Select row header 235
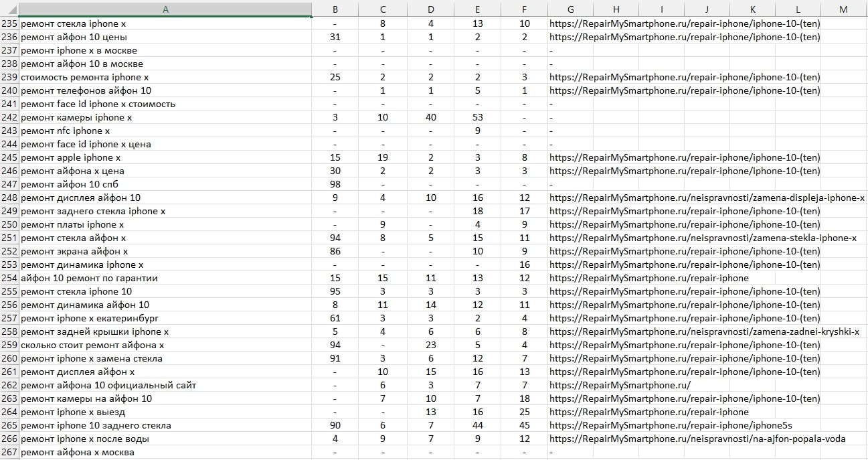The width and height of the screenshot is (868, 460). [x=9, y=23]
